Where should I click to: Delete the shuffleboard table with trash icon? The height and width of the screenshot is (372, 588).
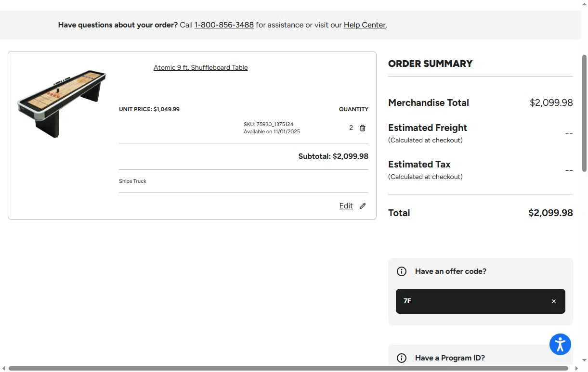pos(363,128)
